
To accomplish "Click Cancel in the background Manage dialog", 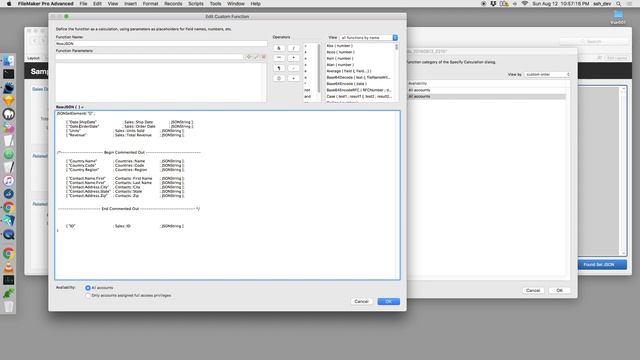I will pyautogui.click(x=533, y=290).
